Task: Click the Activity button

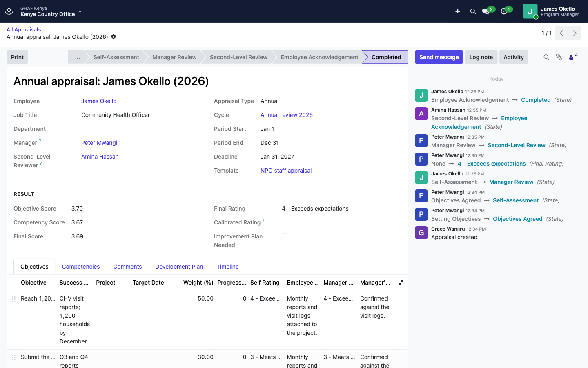Action: tap(514, 57)
